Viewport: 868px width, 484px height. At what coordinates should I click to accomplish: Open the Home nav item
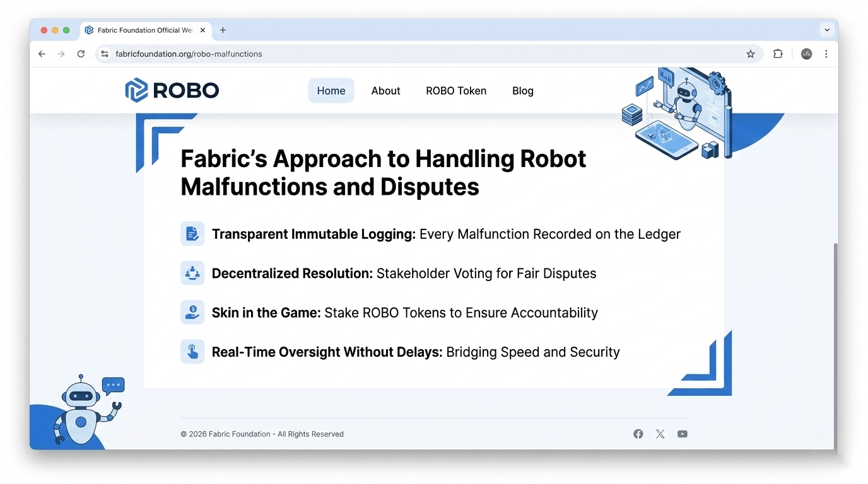pos(331,91)
